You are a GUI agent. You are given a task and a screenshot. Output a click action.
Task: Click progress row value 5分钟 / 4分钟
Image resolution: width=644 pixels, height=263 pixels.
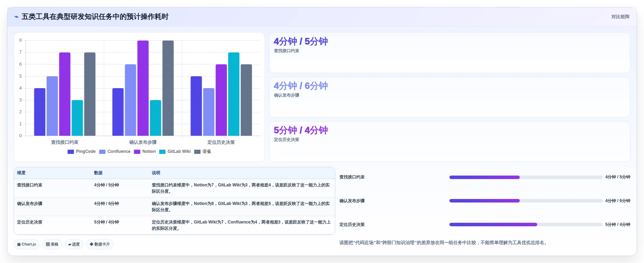pos(618,225)
